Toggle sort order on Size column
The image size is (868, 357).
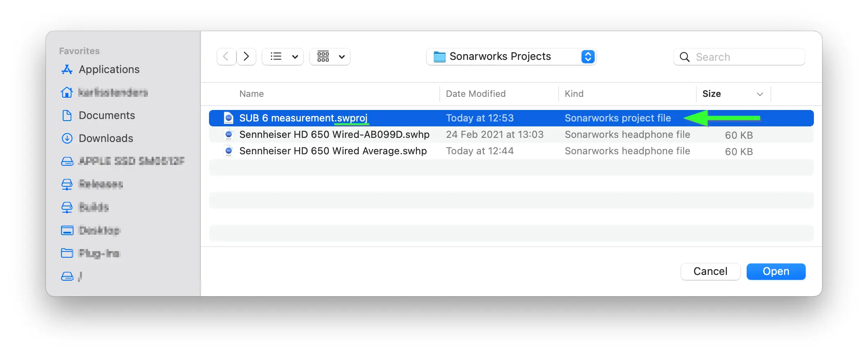pos(733,94)
